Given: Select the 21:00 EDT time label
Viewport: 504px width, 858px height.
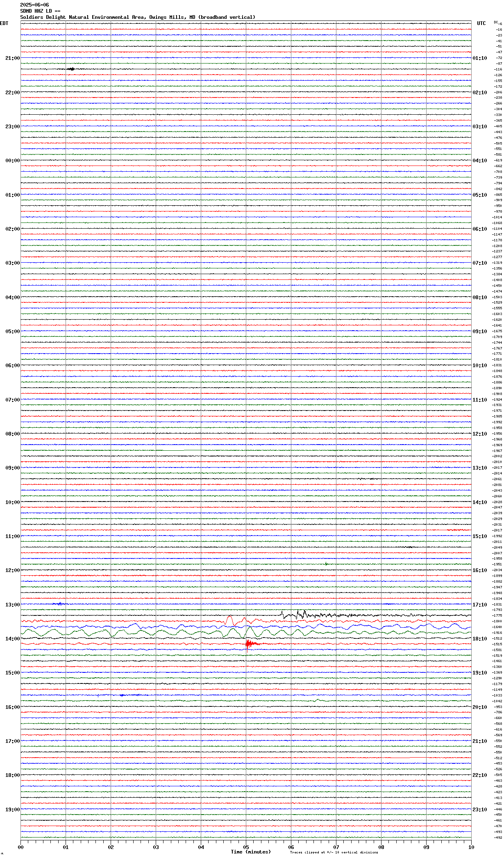Looking at the screenshot, I should tap(13, 58).
